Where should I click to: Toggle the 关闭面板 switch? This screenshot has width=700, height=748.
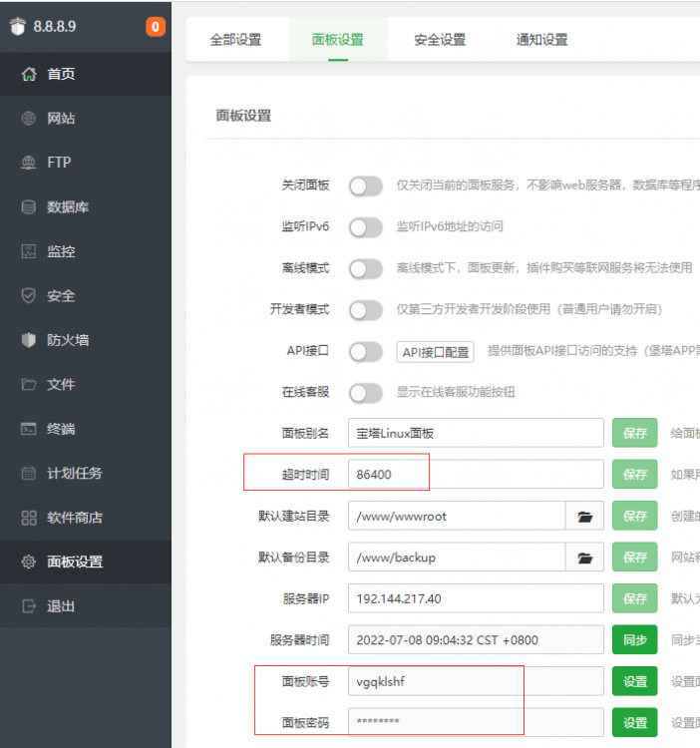coord(366,186)
